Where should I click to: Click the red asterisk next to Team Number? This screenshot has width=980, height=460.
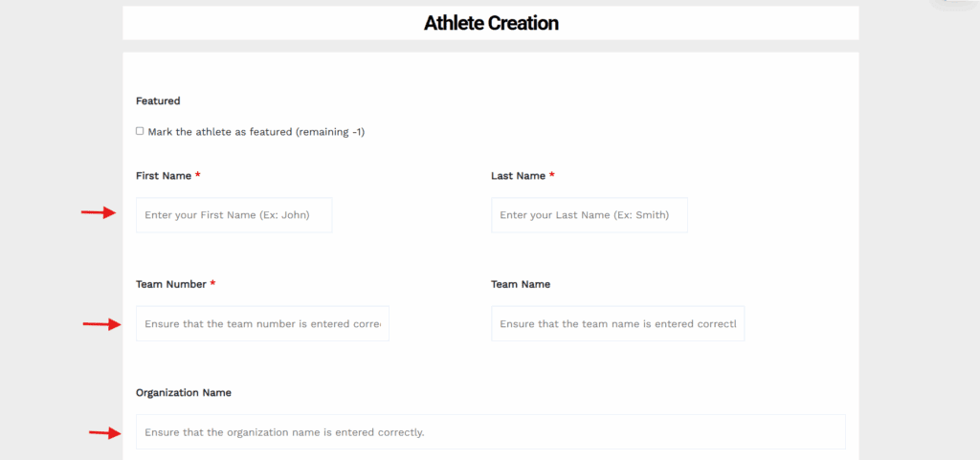click(212, 283)
